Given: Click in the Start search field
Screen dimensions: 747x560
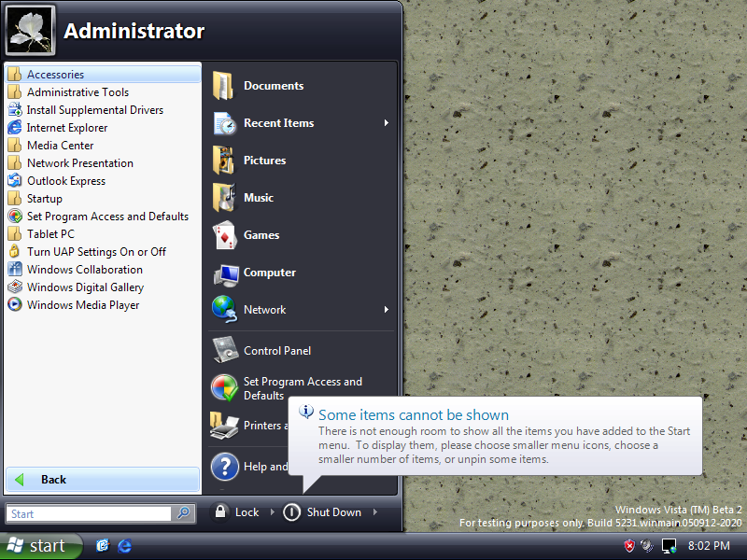Looking at the screenshot, I should point(90,514).
